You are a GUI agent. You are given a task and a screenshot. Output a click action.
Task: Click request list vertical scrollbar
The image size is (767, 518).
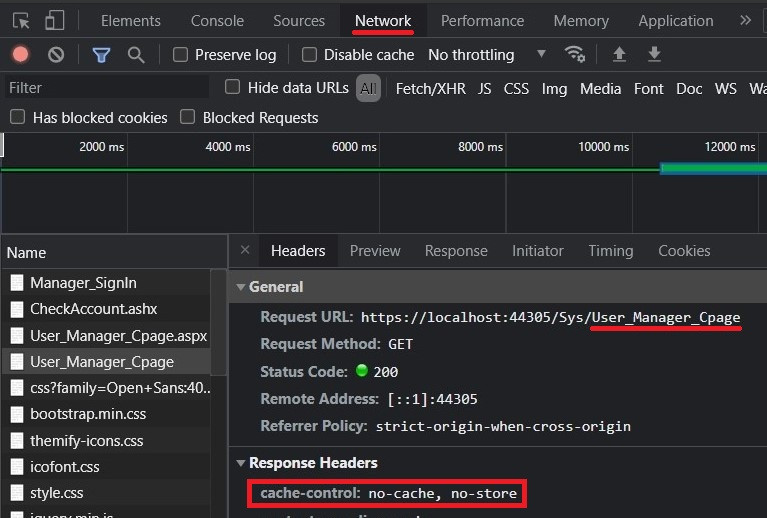coord(218,323)
